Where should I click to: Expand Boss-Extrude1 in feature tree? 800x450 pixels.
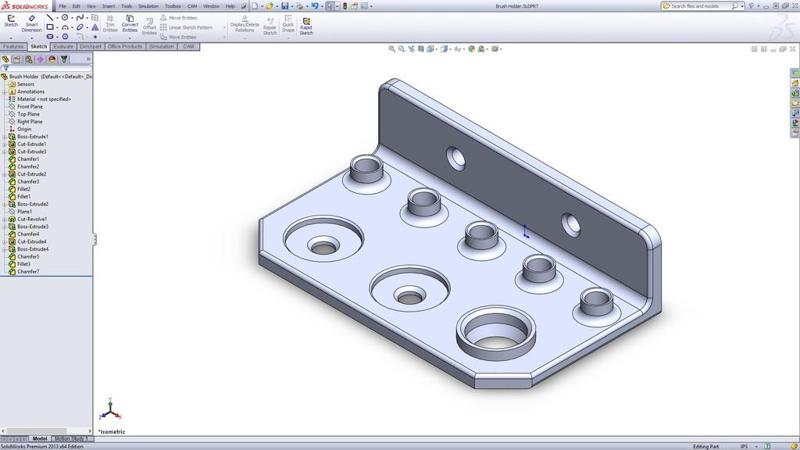[5, 137]
